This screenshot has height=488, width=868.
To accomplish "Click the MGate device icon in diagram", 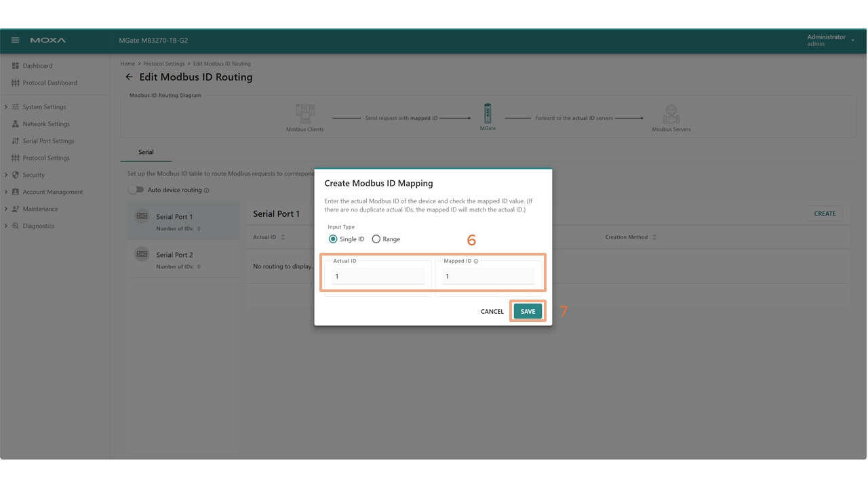I will [x=488, y=113].
